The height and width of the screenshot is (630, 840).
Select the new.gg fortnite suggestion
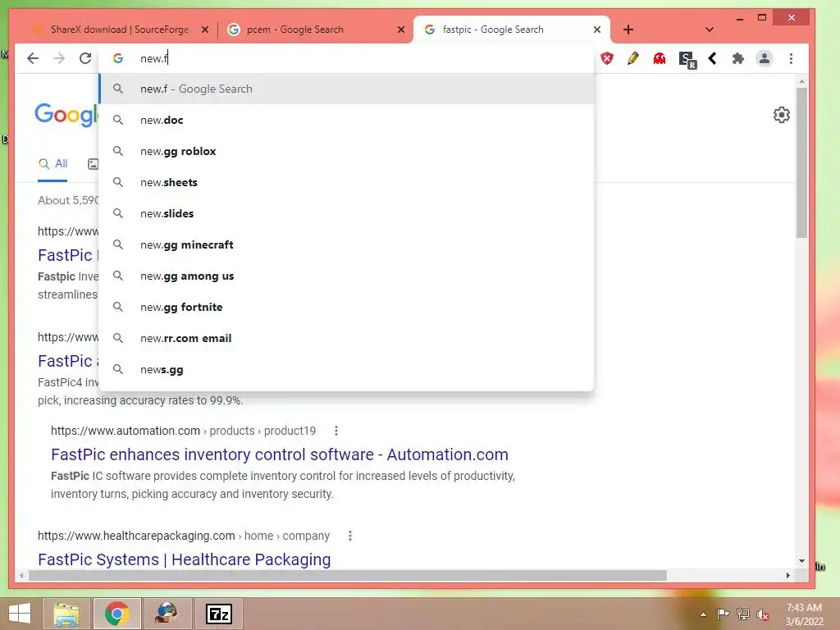click(347, 307)
